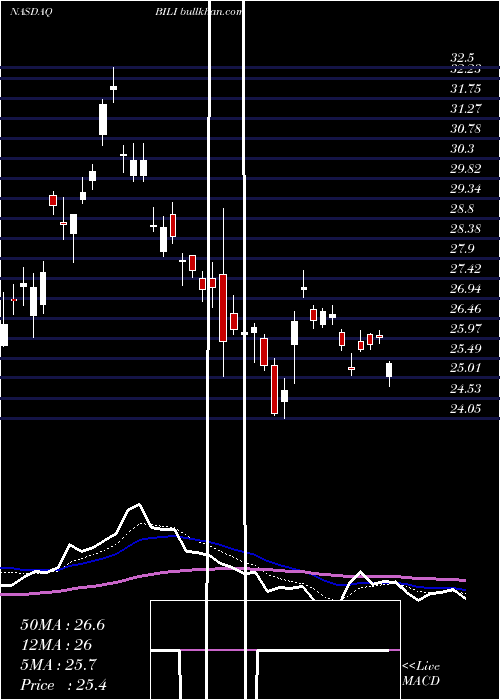The height and width of the screenshot is (700, 500).
Task: Click the 12MA : 26 readout
Action: (x=56, y=645)
